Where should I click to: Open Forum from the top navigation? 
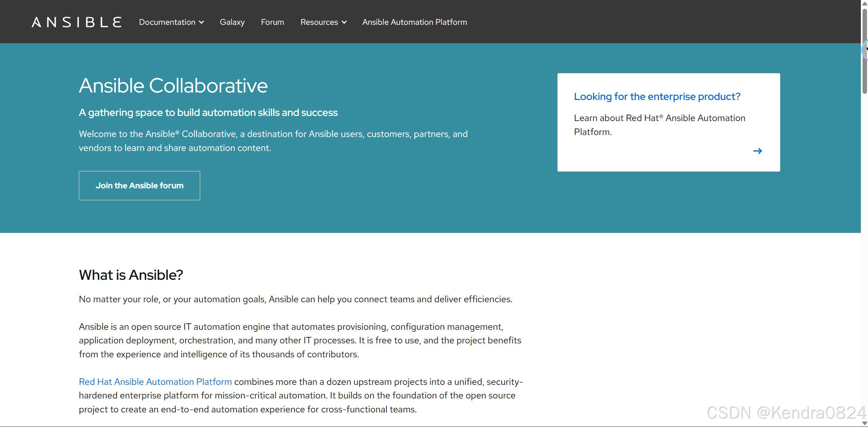(x=272, y=22)
